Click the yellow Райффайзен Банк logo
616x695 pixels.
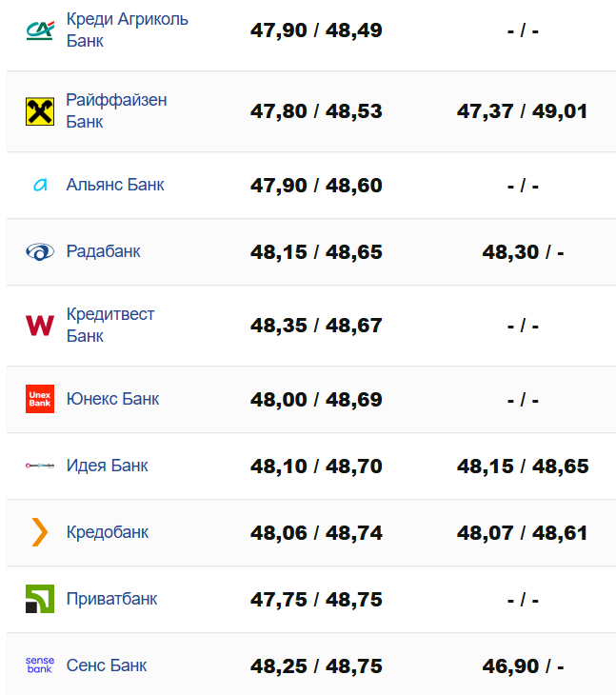click(x=39, y=111)
